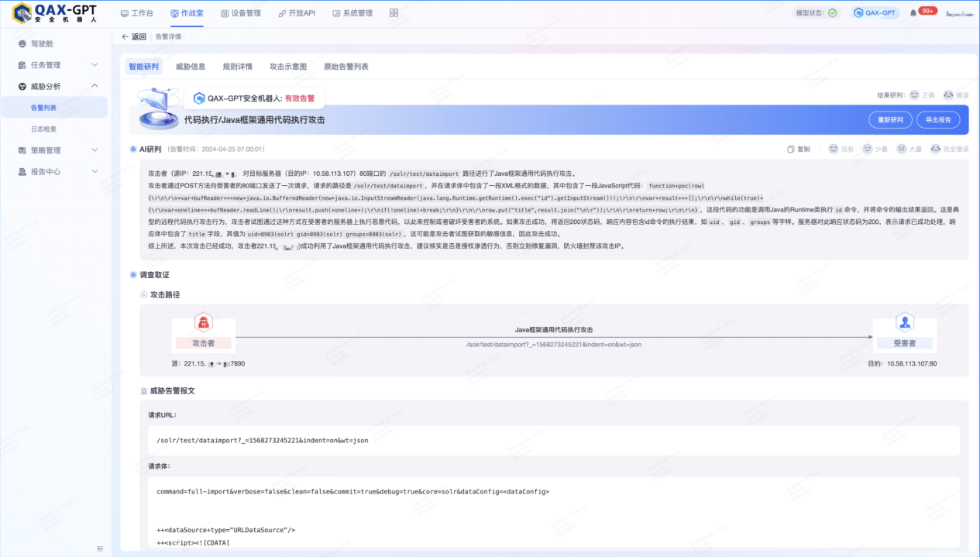Click the robot illustration beside alert title

click(x=160, y=109)
